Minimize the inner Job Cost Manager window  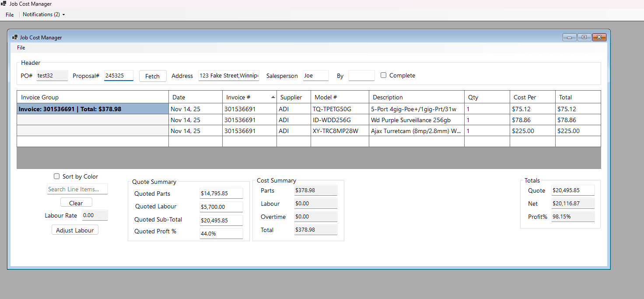click(569, 38)
